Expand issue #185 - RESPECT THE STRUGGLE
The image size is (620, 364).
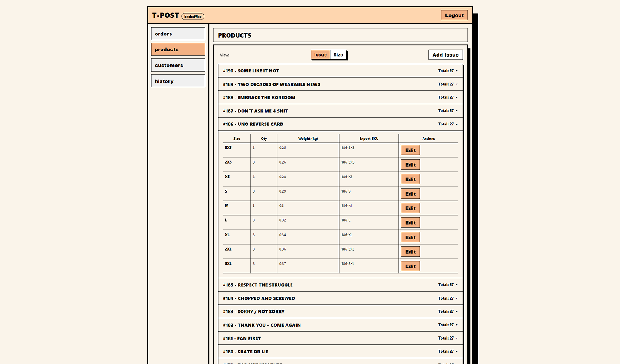[340, 285]
